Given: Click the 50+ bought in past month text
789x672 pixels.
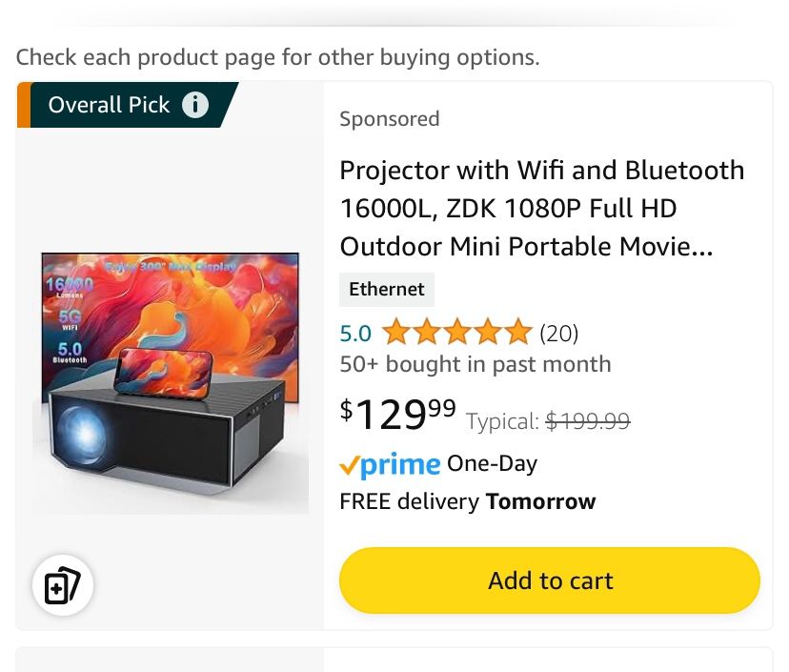Looking at the screenshot, I should pyautogui.click(x=475, y=364).
